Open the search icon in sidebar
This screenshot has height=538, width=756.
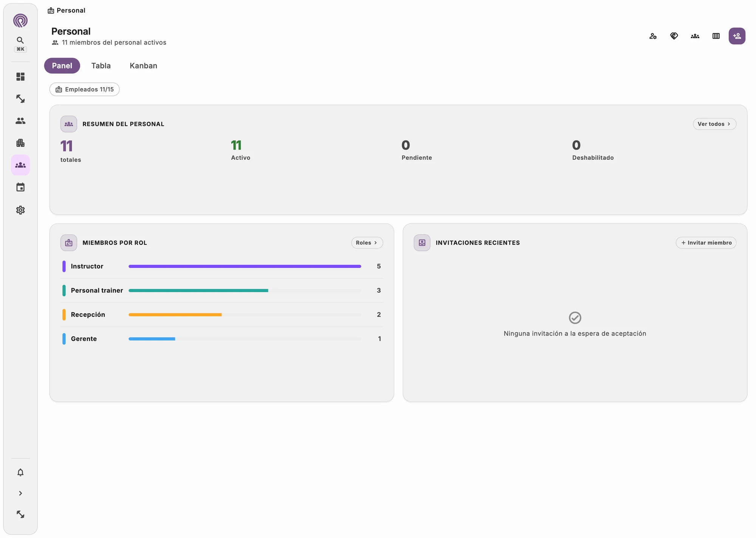point(20,40)
